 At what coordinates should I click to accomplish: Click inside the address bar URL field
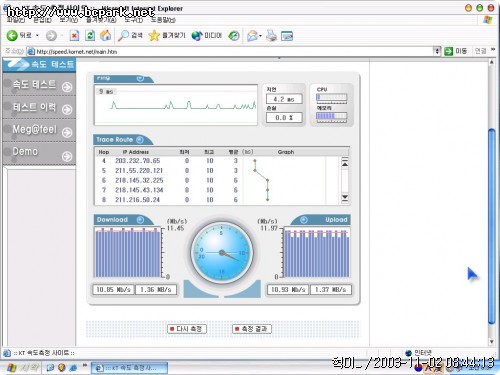230,51
